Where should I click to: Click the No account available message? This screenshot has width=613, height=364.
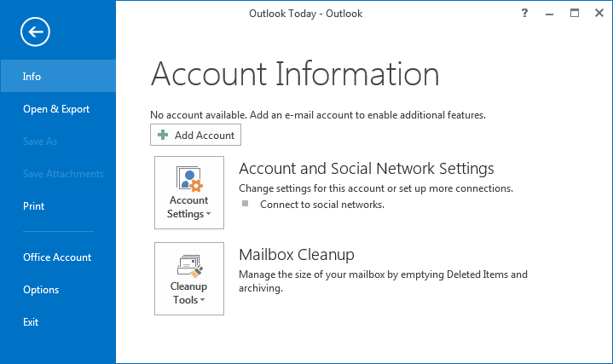(x=318, y=115)
